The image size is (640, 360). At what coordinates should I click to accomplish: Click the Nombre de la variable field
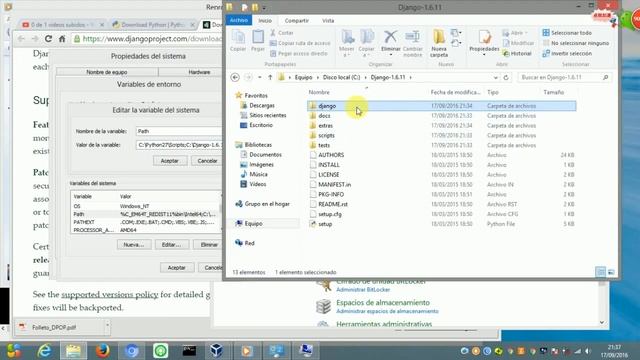click(x=180, y=131)
